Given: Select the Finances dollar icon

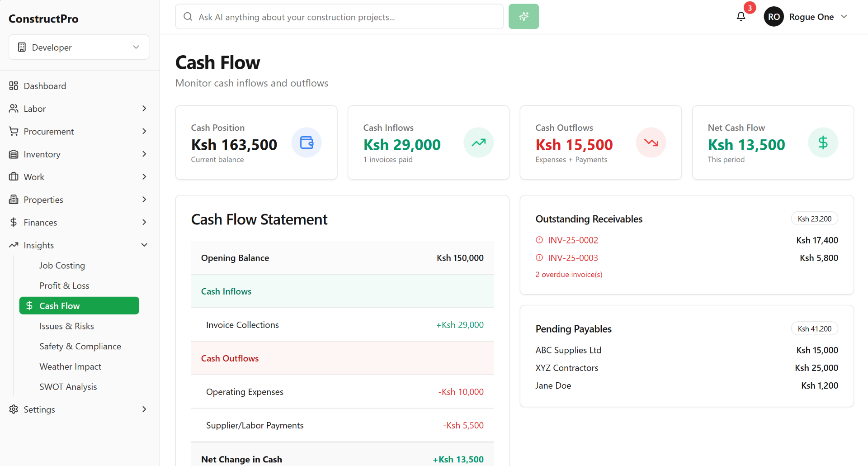Looking at the screenshot, I should [14, 222].
